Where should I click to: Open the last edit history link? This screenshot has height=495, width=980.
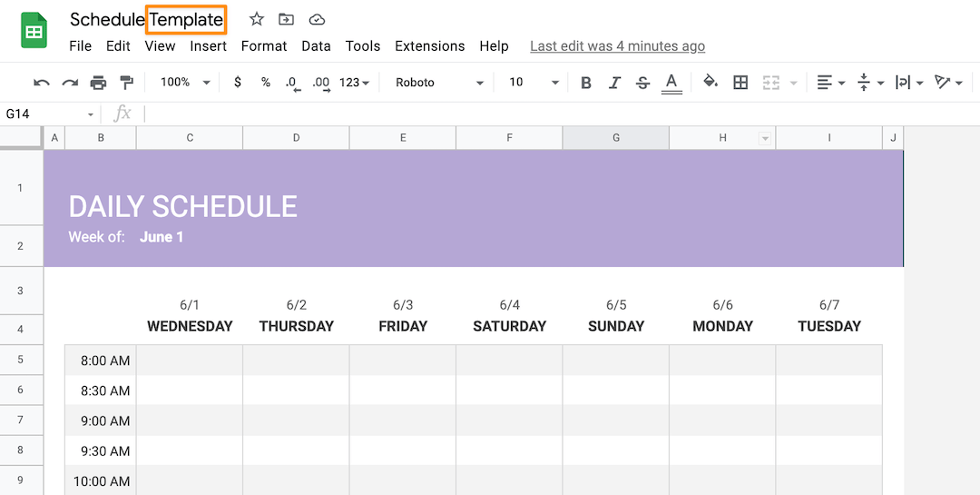tap(617, 46)
